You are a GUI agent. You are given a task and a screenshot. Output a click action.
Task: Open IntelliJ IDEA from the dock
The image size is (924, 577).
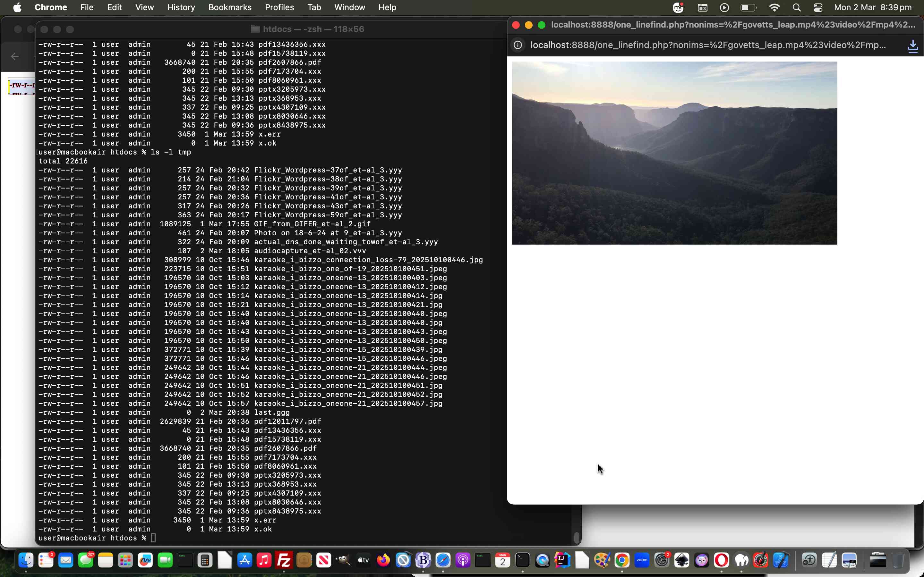(562, 560)
